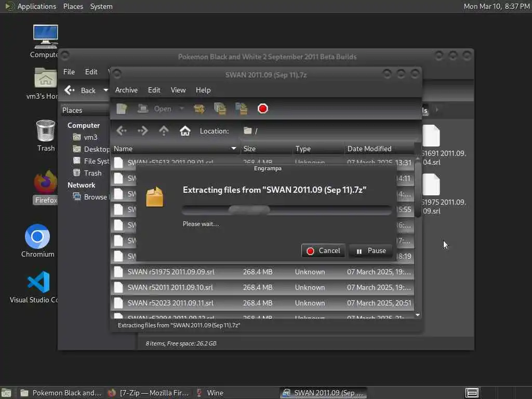Pause the file extraction
The height and width of the screenshot is (399, 532).
[370, 251]
